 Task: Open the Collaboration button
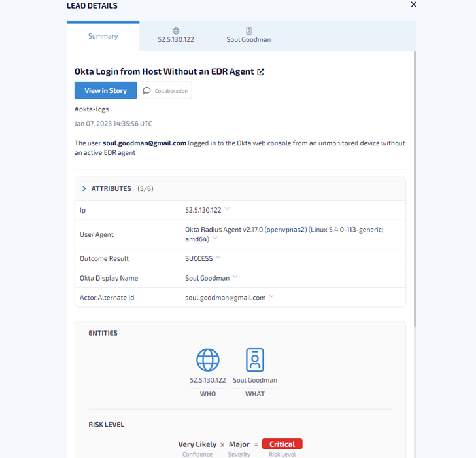click(165, 90)
